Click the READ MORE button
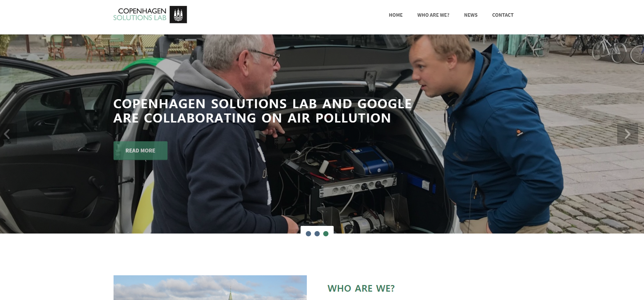644x300 pixels. [140, 151]
